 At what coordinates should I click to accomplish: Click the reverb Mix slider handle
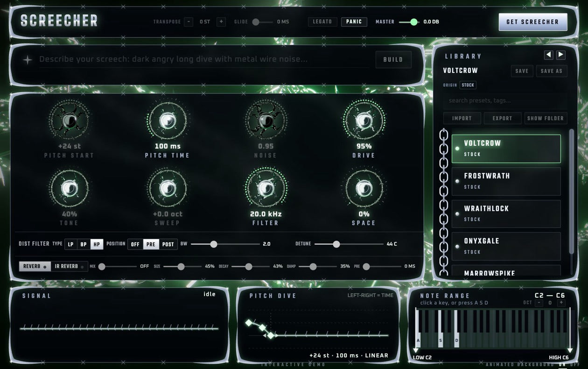tap(102, 266)
